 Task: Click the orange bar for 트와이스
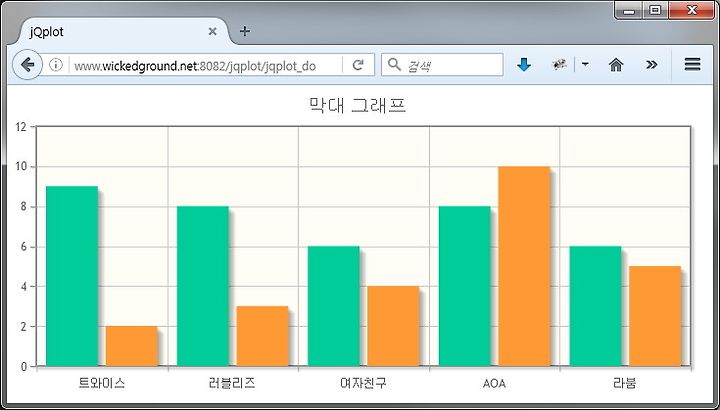[x=132, y=346]
